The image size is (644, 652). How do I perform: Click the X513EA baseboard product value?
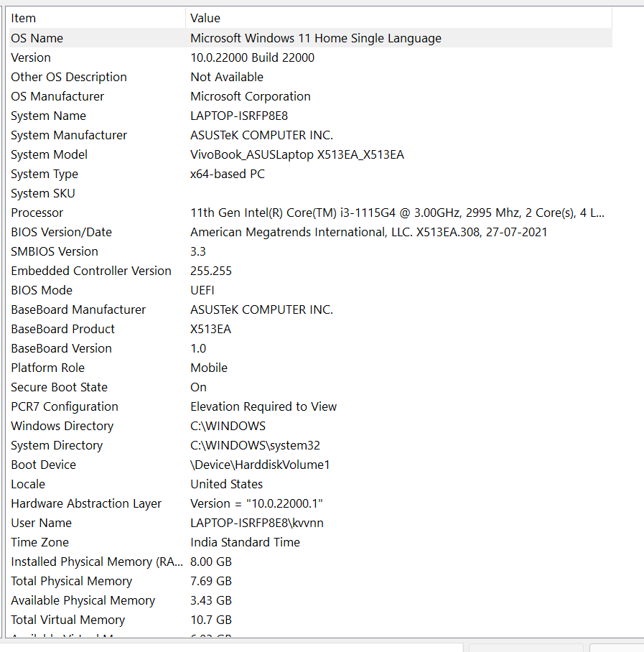211,330
